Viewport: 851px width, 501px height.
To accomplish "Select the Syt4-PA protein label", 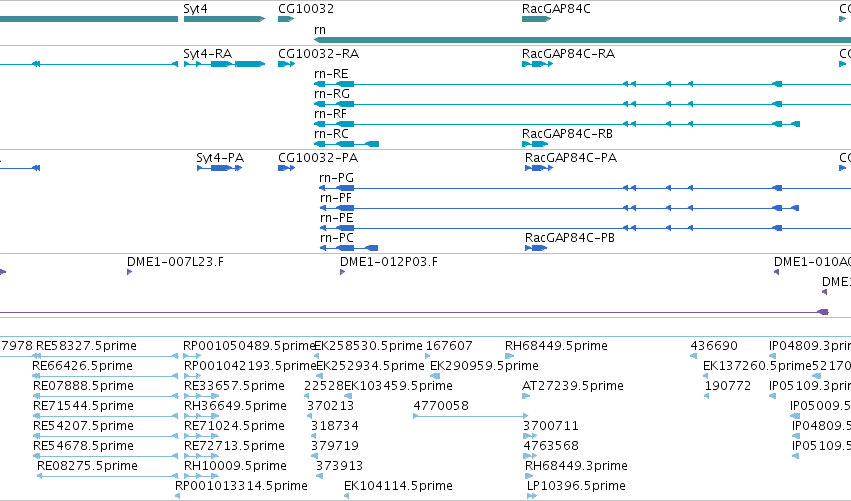I will pyautogui.click(x=220, y=158).
